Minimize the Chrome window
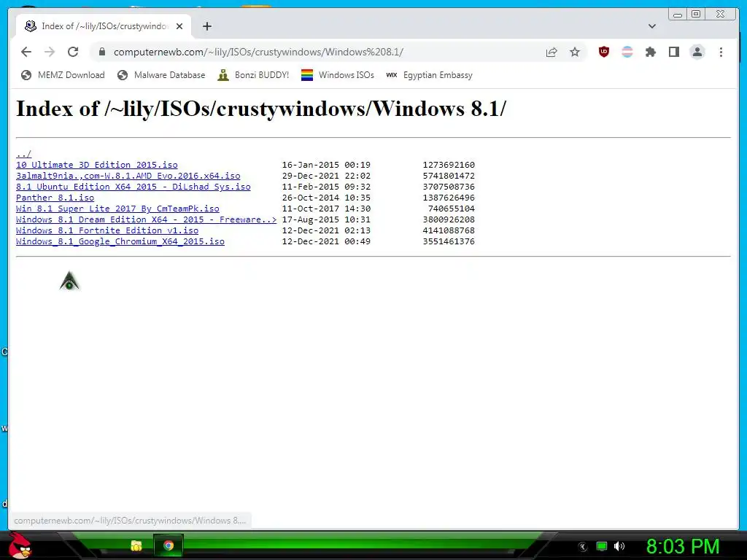Screen dimensions: 747x560 pyautogui.click(x=678, y=15)
